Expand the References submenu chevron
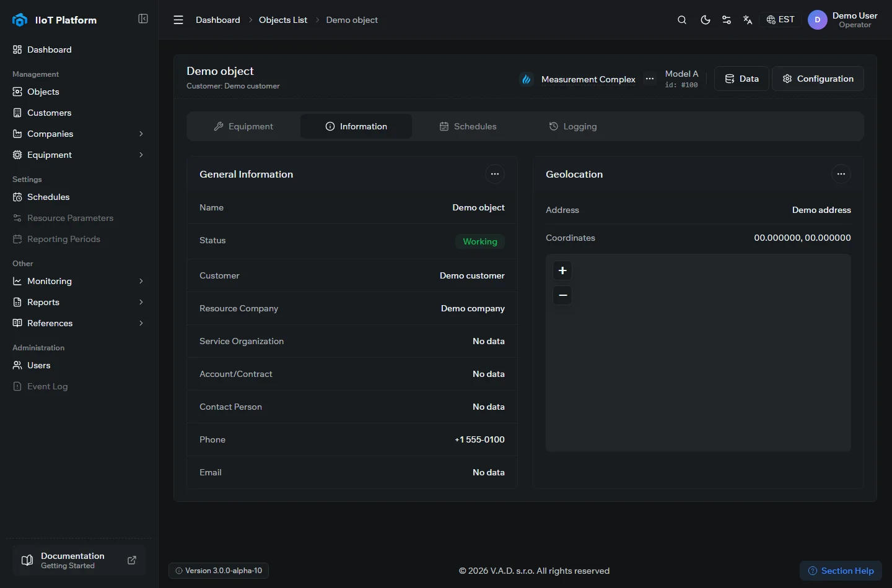Image resolution: width=892 pixels, height=588 pixels. (x=141, y=323)
